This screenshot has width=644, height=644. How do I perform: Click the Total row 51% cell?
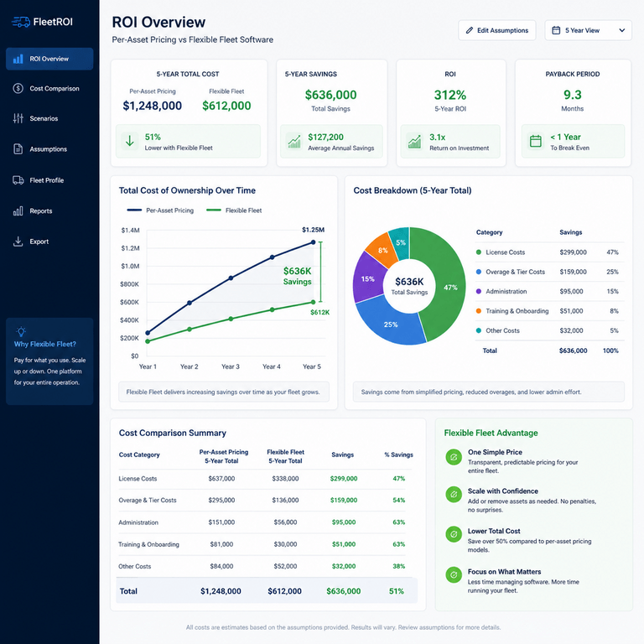397,591
